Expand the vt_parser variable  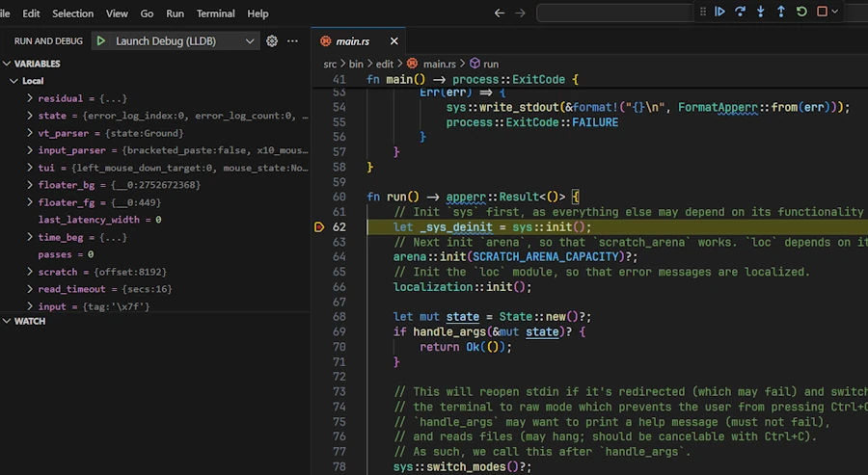pyautogui.click(x=30, y=133)
